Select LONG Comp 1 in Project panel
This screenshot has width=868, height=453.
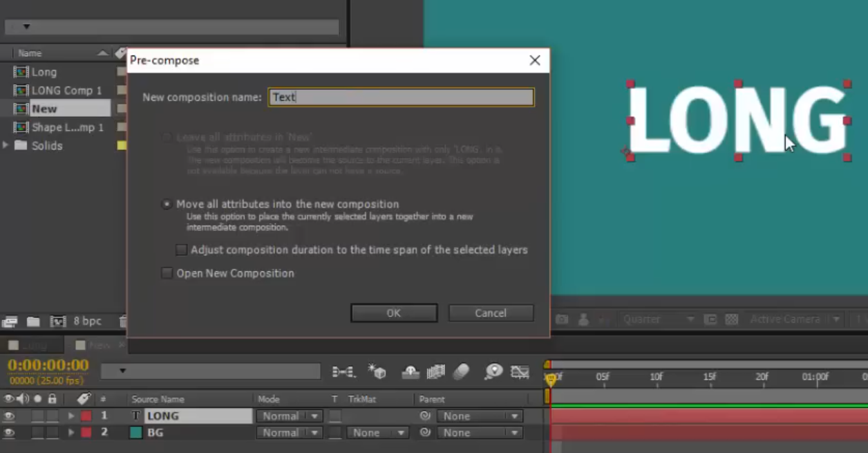(66, 91)
